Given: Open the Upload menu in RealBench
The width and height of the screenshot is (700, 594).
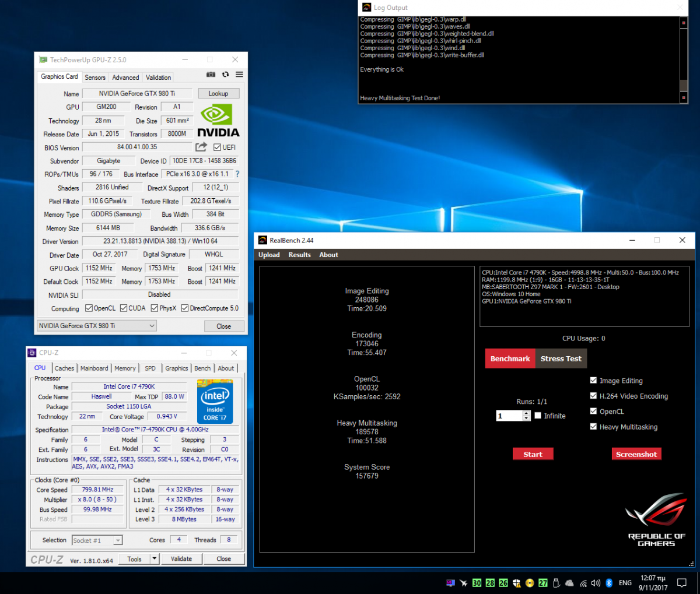Looking at the screenshot, I should click(x=269, y=255).
